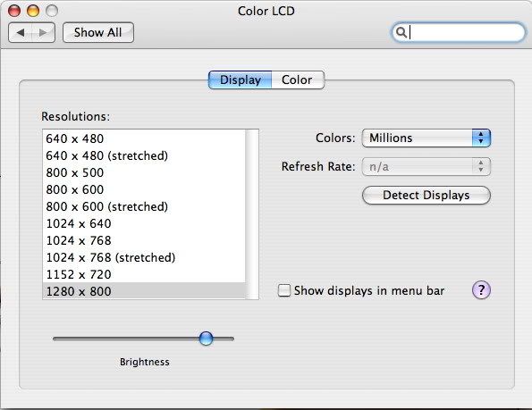Click the yellow minimize window button

33,11
